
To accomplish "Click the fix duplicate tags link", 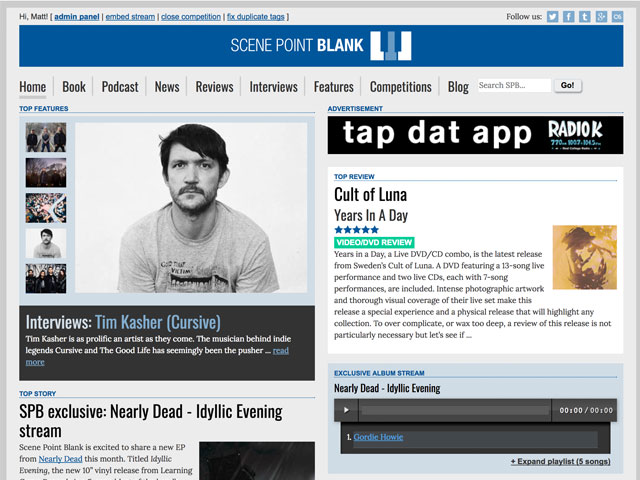I will point(256,17).
